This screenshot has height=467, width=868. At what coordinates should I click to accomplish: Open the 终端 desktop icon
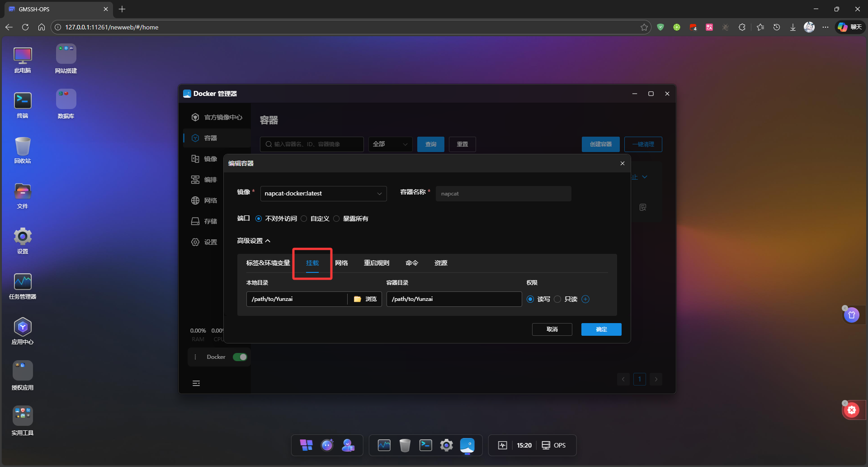click(x=23, y=101)
